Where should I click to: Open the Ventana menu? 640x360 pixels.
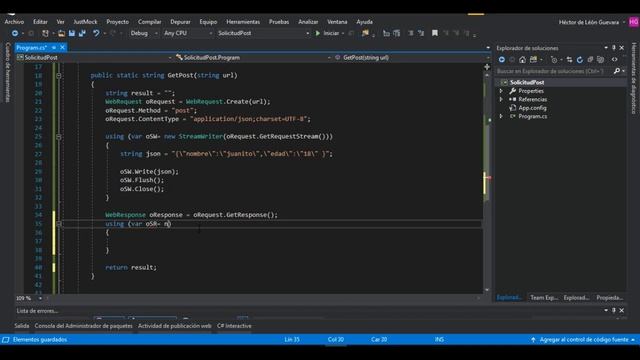coord(337,22)
